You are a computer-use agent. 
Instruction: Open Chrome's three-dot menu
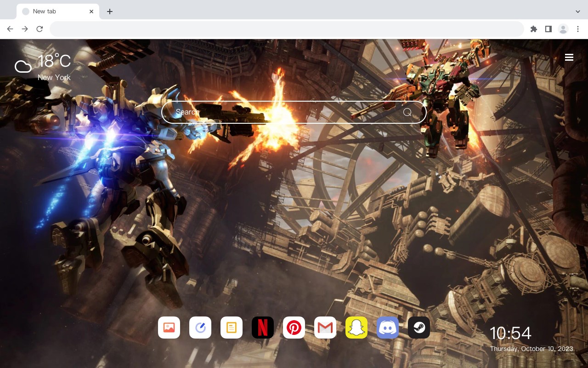(x=577, y=29)
